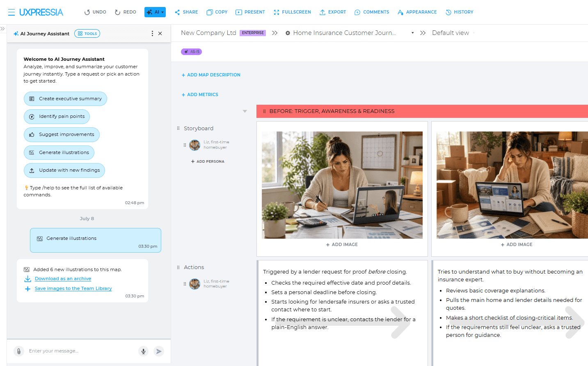Click the Storyboard section drag handle
588x366 pixels.
click(178, 128)
